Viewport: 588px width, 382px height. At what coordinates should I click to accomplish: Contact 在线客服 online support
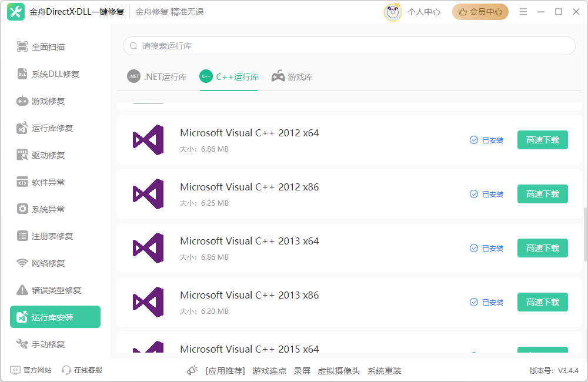click(x=82, y=370)
